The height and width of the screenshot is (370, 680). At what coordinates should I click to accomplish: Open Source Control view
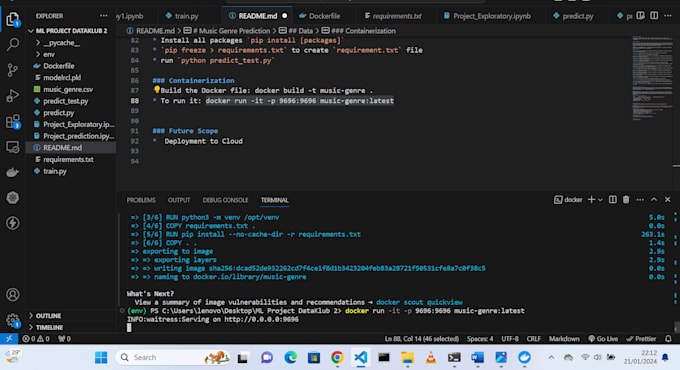pos(13,70)
